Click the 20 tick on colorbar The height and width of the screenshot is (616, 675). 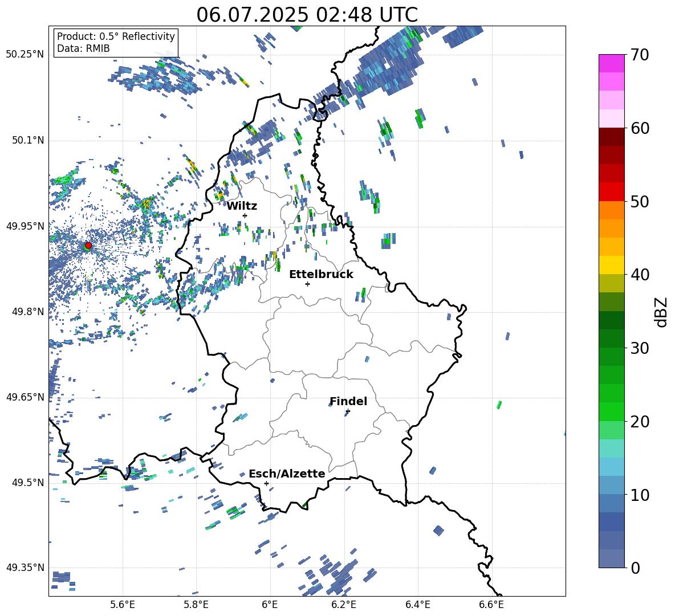[640, 422]
